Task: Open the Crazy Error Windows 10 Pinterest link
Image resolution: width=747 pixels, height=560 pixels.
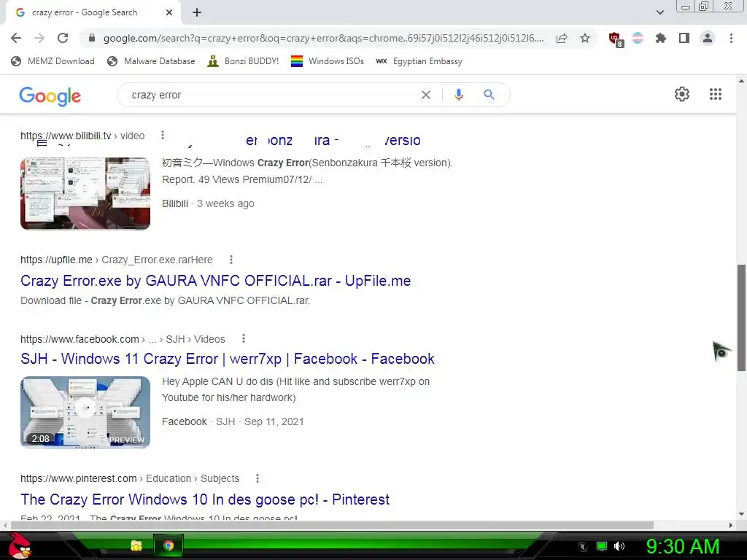Action: click(x=205, y=499)
